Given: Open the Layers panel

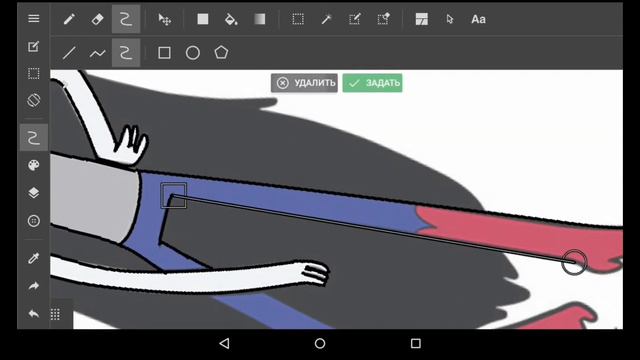Looking at the screenshot, I should coord(33,193).
